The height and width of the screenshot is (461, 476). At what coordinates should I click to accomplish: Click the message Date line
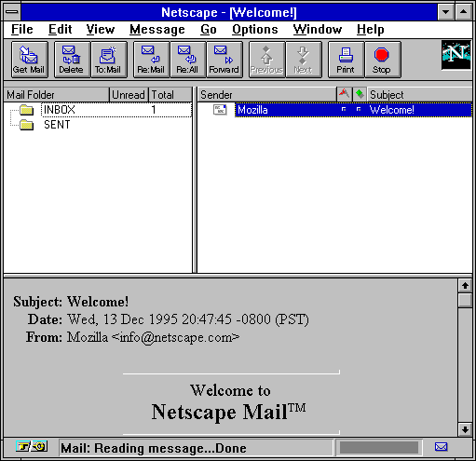[169, 319]
